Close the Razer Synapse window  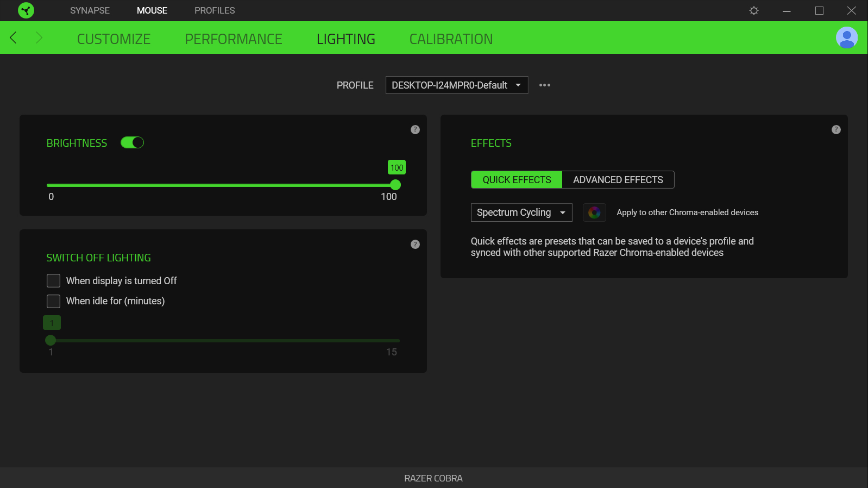tap(852, 10)
